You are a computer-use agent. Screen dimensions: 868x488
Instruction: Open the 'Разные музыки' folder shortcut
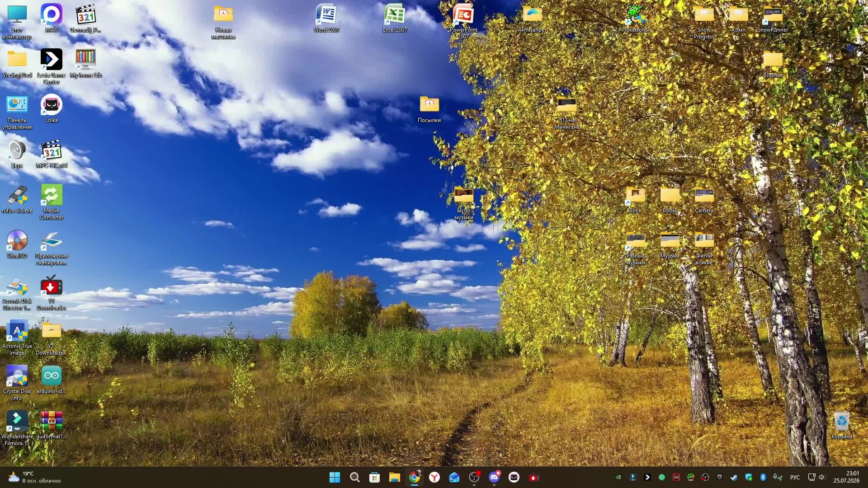click(x=635, y=248)
